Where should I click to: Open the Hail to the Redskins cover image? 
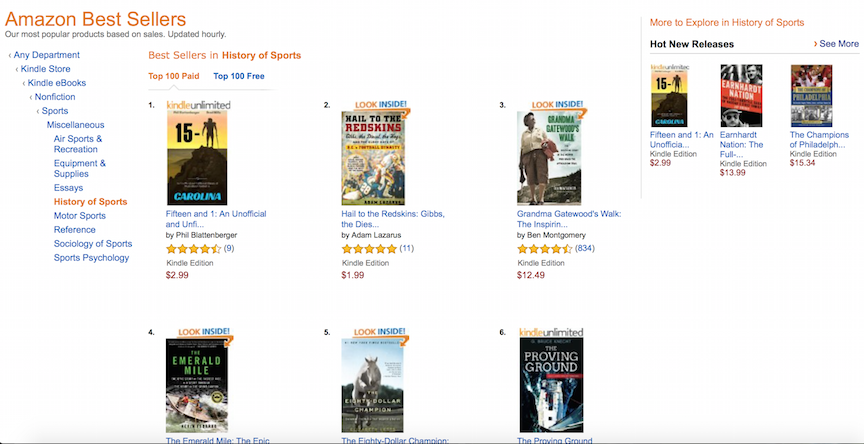pyautogui.click(x=373, y=158)
